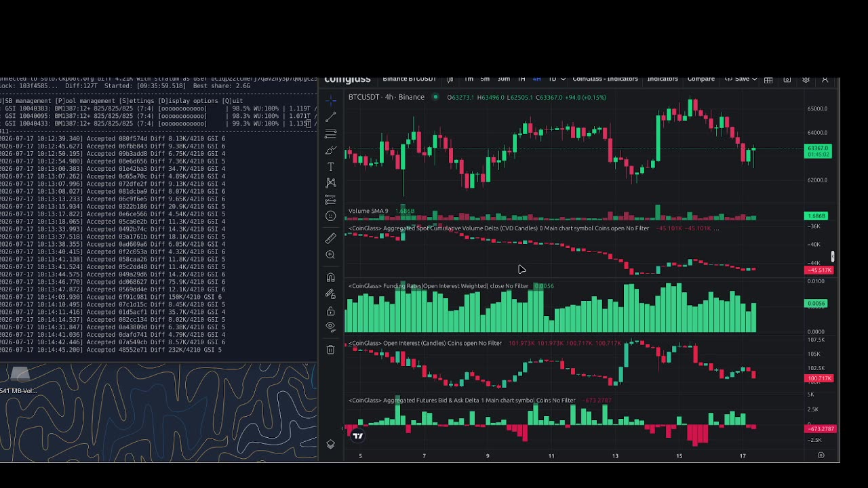Click the 1.686B volume value label
Viewport: 868px width, 488px height.
(x=816, y=216)
